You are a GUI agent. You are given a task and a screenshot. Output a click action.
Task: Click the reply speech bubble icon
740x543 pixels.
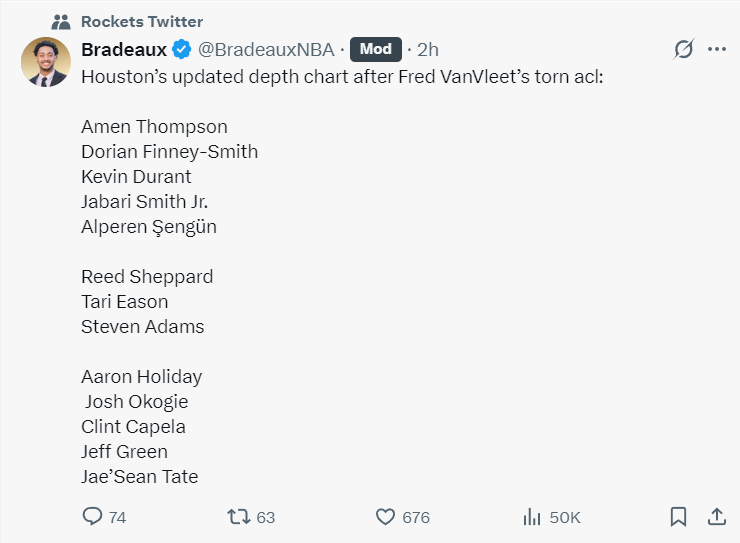tap(92, 517)
